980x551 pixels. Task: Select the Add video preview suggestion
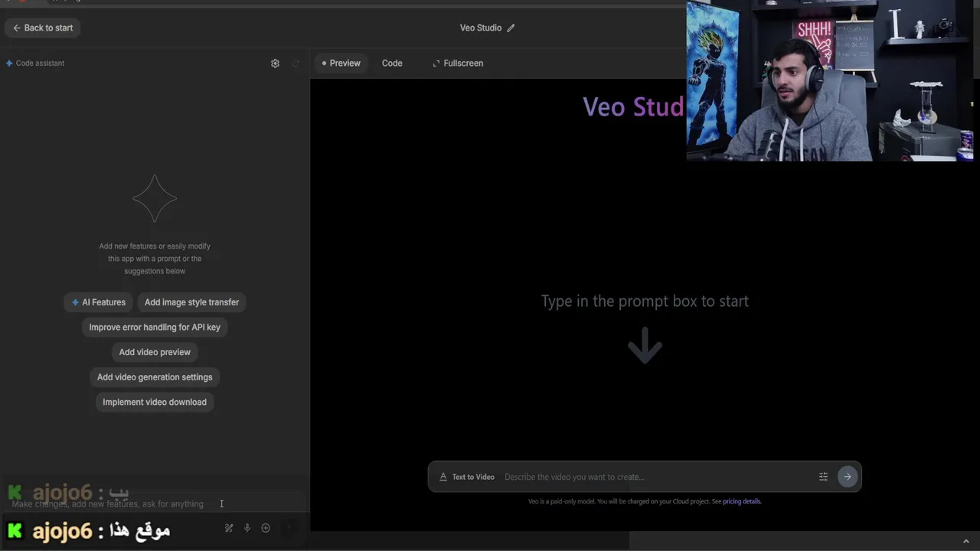click(155, 352)
